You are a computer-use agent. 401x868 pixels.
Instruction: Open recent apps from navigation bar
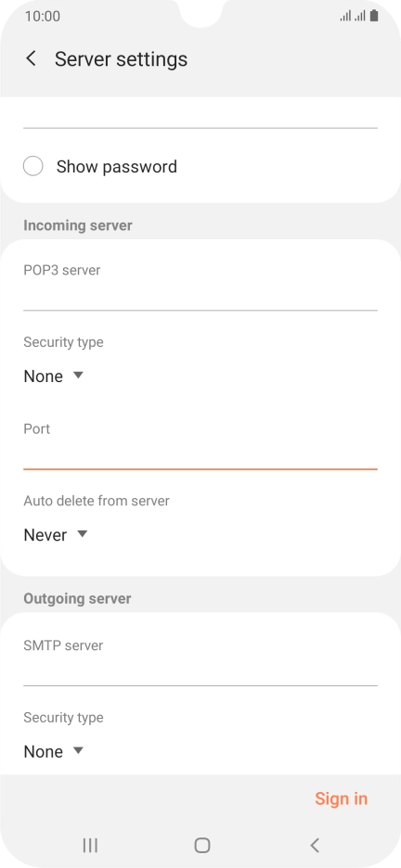pos(90,845)
